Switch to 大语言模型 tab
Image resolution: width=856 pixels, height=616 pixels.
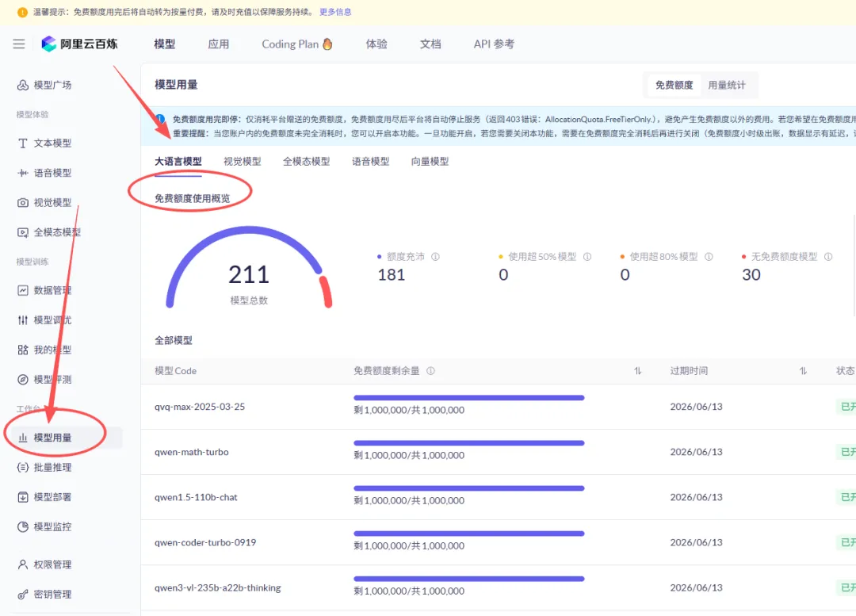pos(178,162)
